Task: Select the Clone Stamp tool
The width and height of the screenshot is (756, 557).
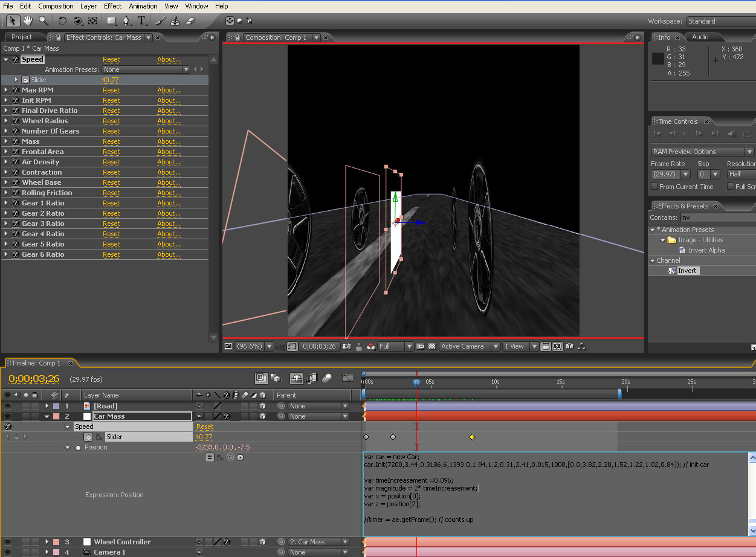Action: pyautogui.click(x=175, y=21)
